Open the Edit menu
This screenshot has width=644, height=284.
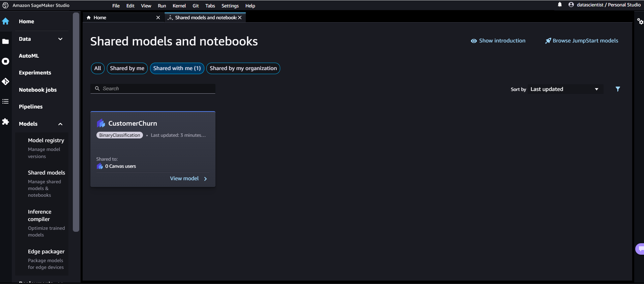130,6
